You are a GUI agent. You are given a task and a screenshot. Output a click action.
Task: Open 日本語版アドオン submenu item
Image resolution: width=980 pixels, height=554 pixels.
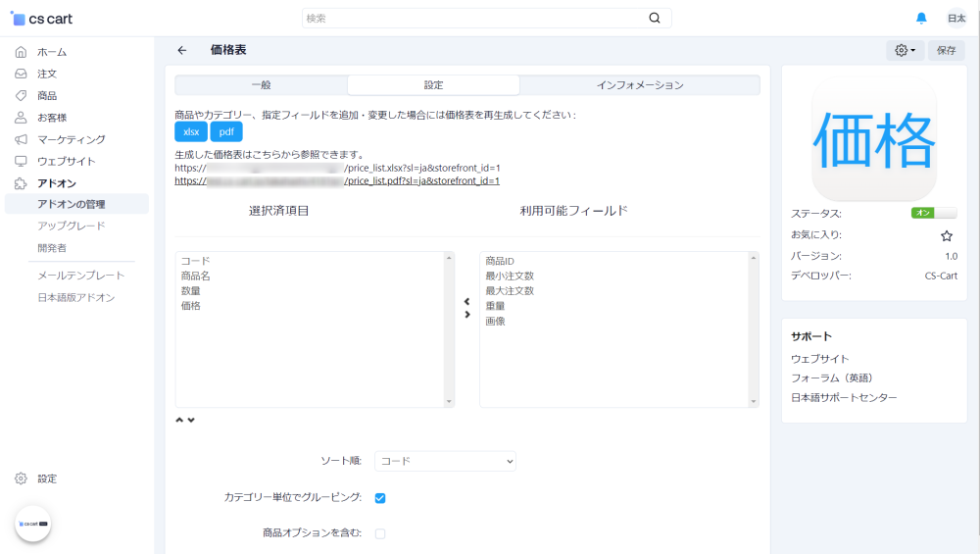[x=76, y=298]
